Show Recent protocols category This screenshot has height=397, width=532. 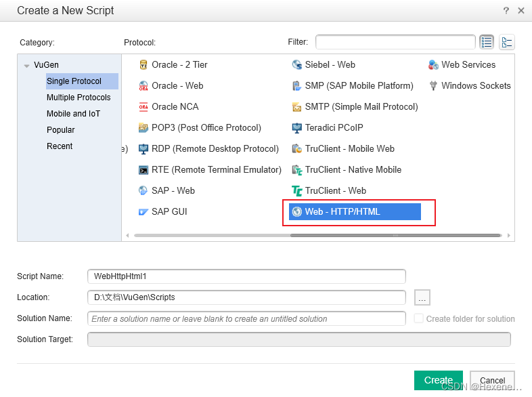[x=60, y=146]
